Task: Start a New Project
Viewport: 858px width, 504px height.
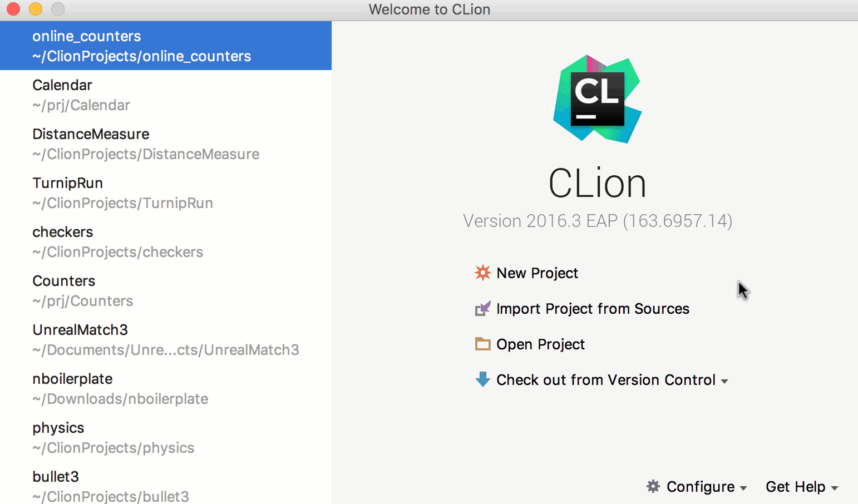Action: 537,273
